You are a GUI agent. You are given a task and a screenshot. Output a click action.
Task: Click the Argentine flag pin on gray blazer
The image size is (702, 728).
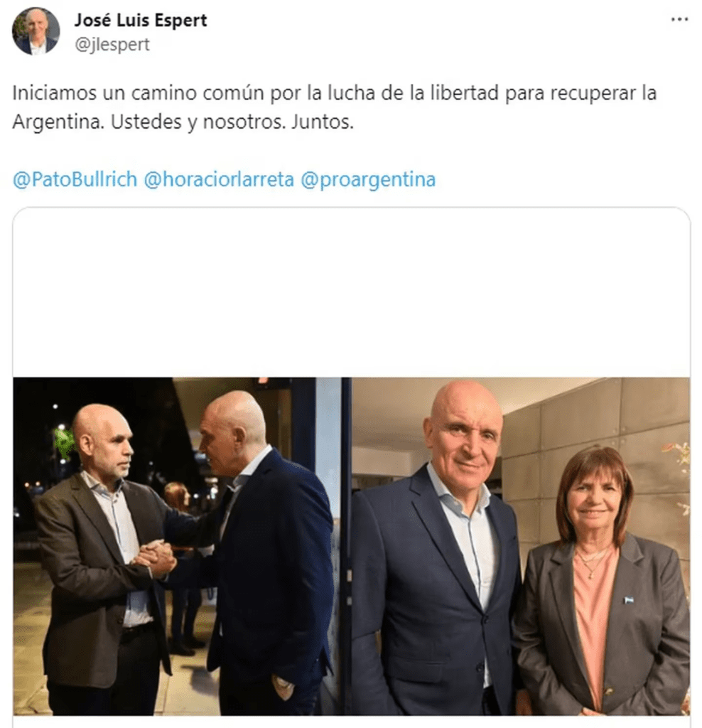tap(628, 601)
